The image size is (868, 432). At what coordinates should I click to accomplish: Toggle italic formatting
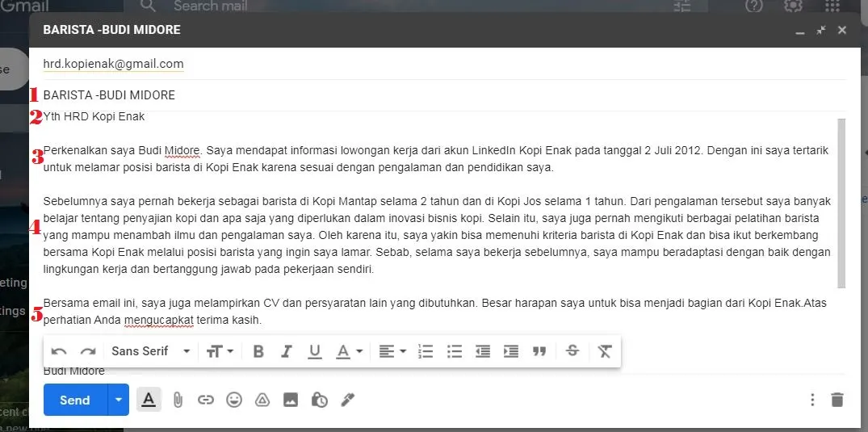[286, 351]
